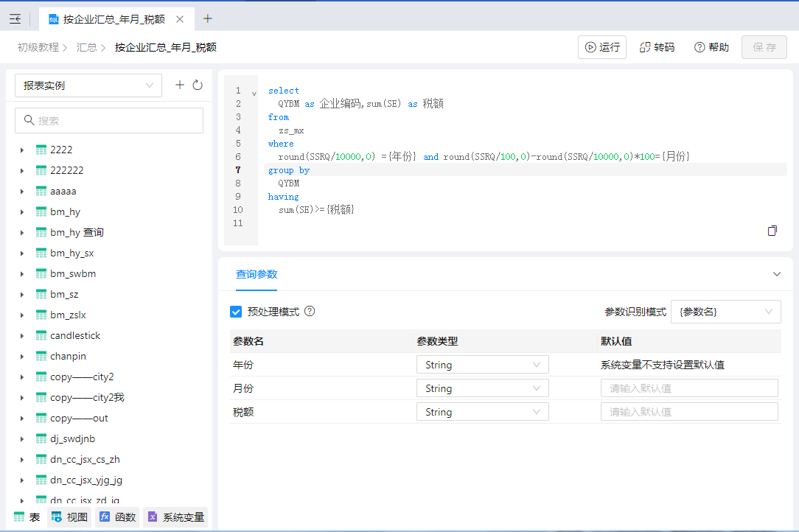Open a new tab with plus icon
The width and height of the screenshot is (799, 532).
pyautogui.click(x=208, y=19)
